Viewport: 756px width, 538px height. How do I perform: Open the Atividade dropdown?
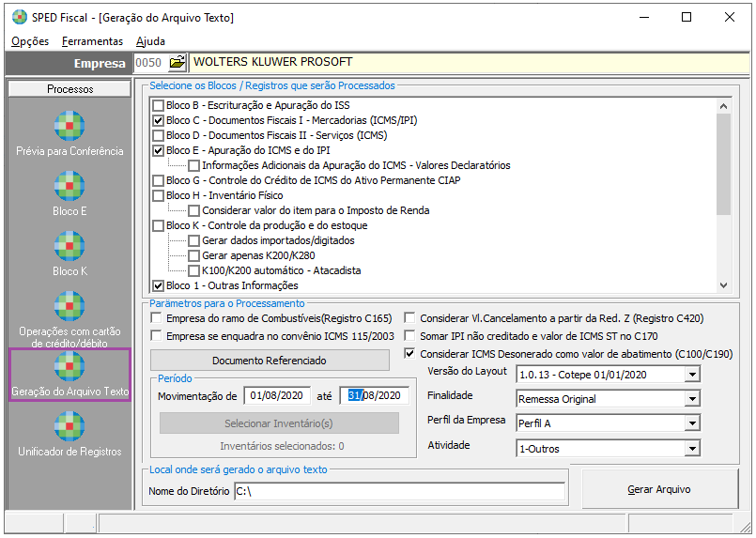(x=692, y=449)
